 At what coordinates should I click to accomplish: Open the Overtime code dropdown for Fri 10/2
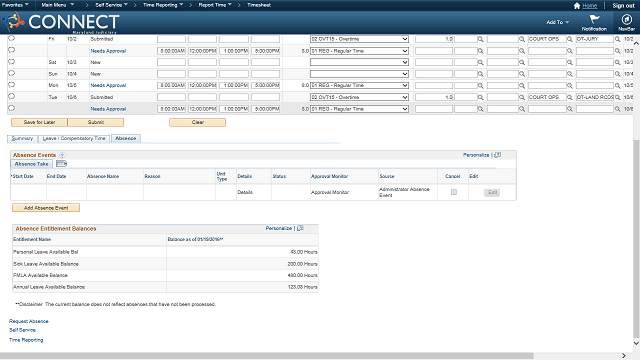tap(359, 39)
